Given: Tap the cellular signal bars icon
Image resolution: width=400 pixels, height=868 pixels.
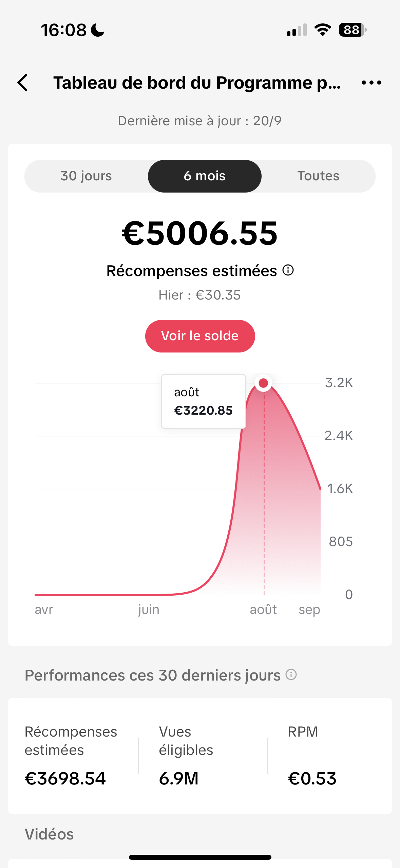Looking at the screenshot, I should (x=297, y=30).
